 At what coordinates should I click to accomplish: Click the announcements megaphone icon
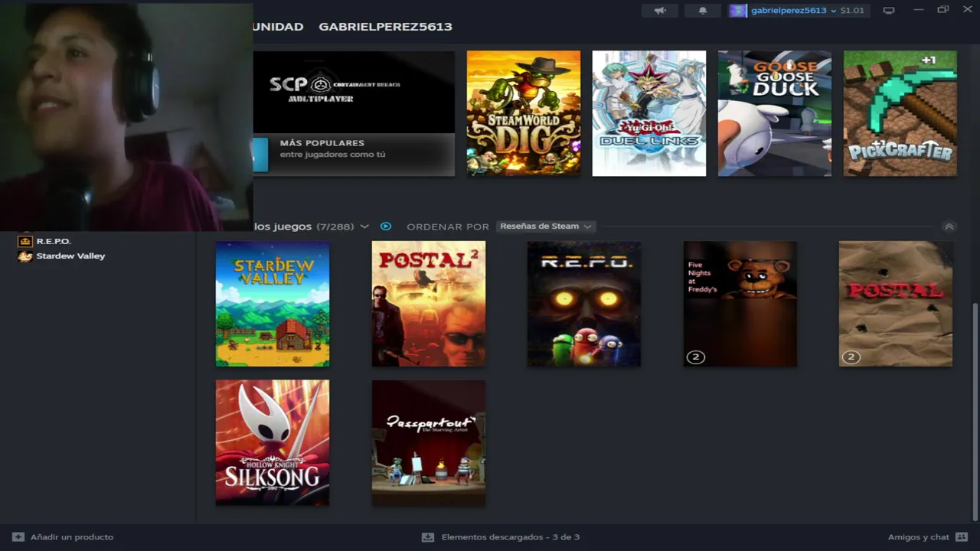(x=660, y=10)
